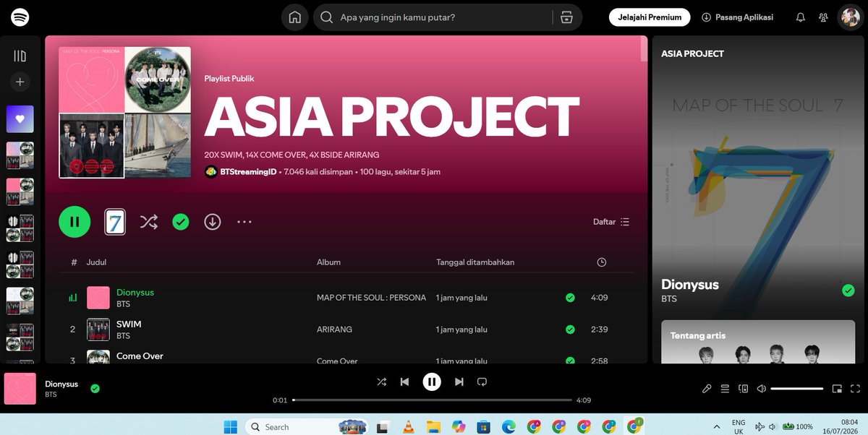Open more options three-dot menu for playlist
Screen dimensions: 868x435
click(x=244, y=222)
